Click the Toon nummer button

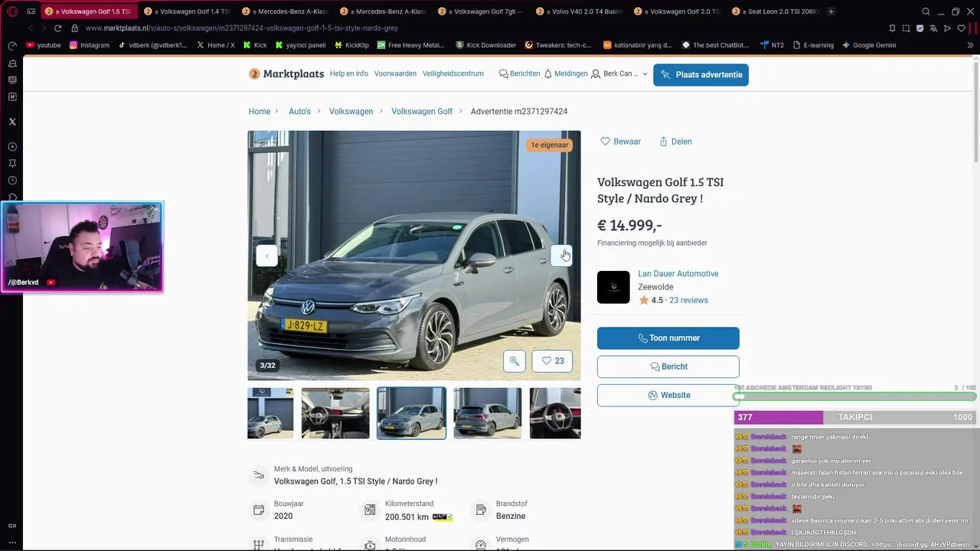point(668,338)
